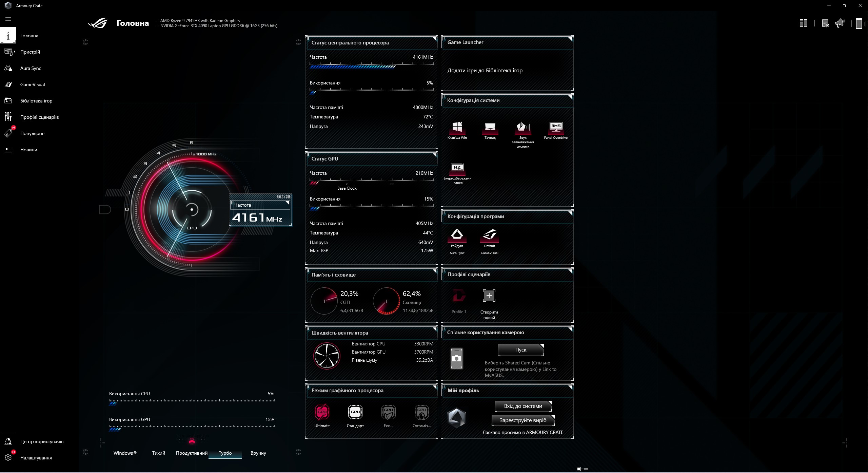Toggle the sidebar hamburger menu
Screen dimensions: 868x473
tap(8, 19)
